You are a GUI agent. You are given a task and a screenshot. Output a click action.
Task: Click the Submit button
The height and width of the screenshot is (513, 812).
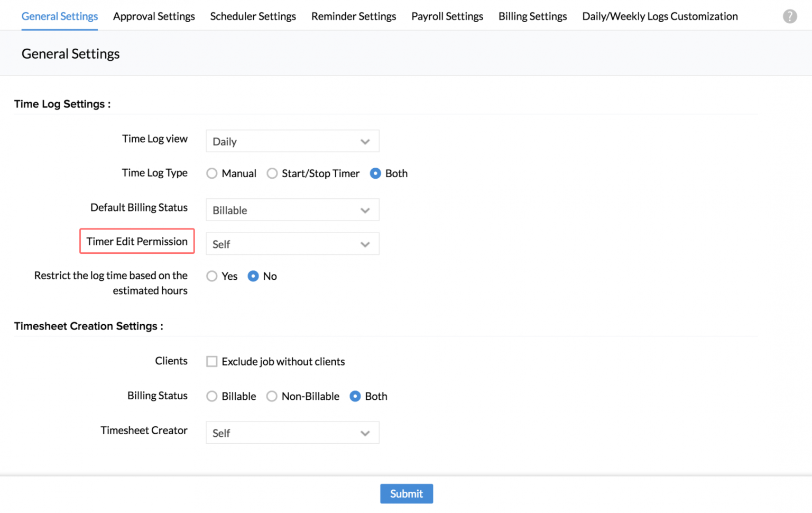(406, 493)
